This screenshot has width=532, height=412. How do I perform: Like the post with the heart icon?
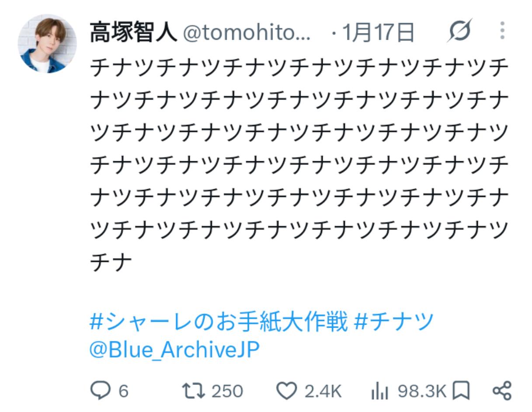point(287,390)
